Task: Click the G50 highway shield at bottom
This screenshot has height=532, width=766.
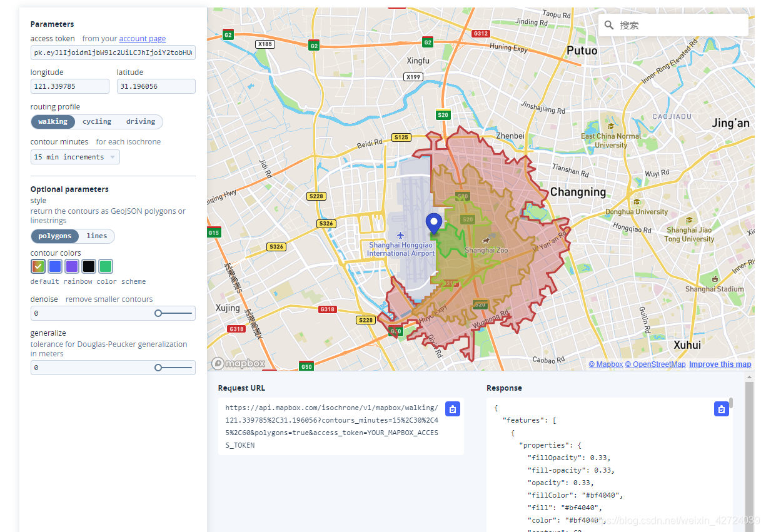Action: click(x=306, y=366)
